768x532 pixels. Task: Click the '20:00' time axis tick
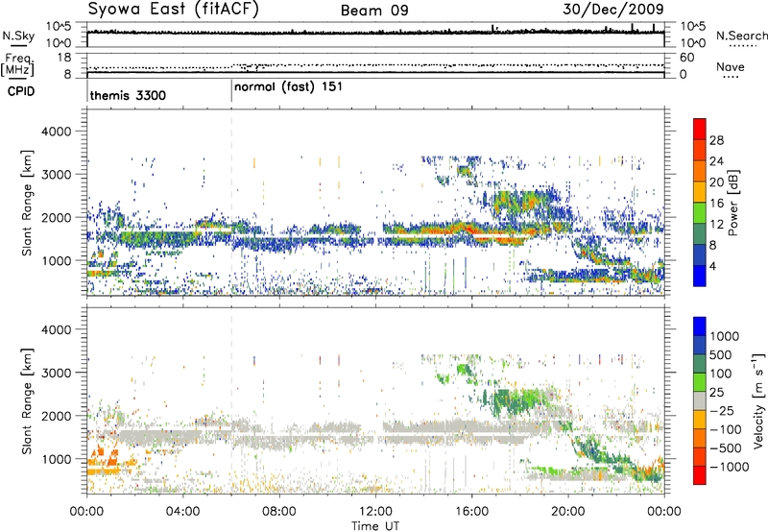[x=568, y=512]
